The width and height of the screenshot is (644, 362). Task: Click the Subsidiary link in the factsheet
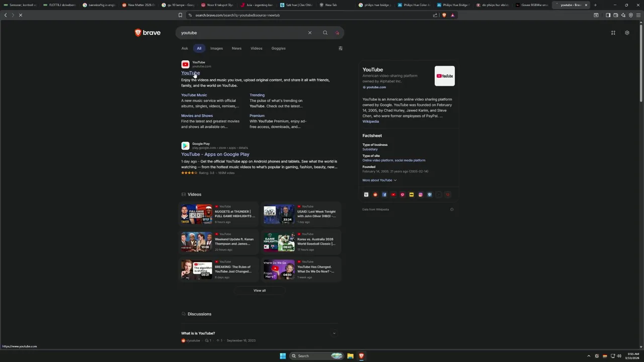tap(370, 149)
